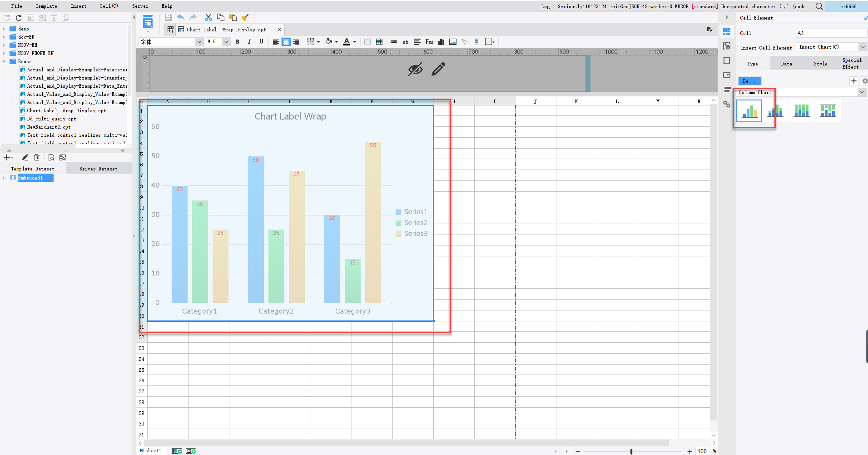Click the Format Brush icon in the toolbar
The width and height of the screenshot is (868, 455).
tap(245, 17)
